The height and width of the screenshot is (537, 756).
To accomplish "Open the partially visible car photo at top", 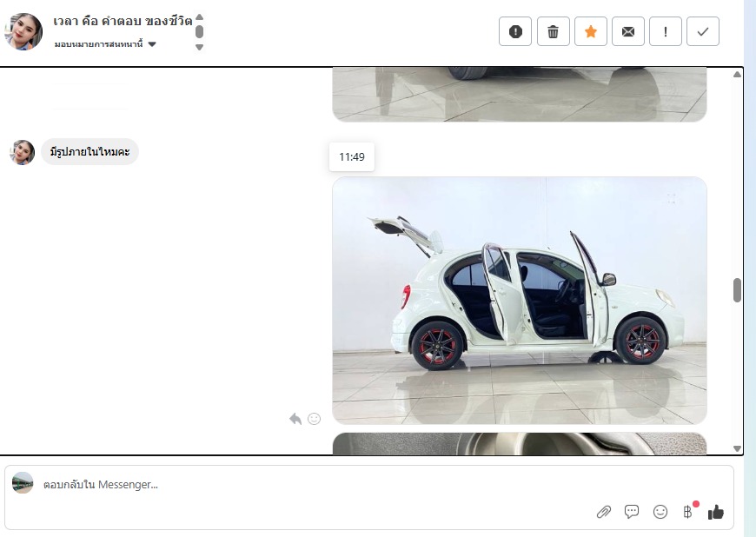I will click(520, 95).
